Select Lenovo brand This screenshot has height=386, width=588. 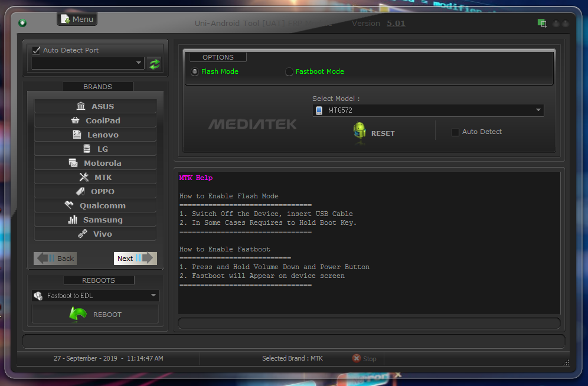(x=95, y=135)
